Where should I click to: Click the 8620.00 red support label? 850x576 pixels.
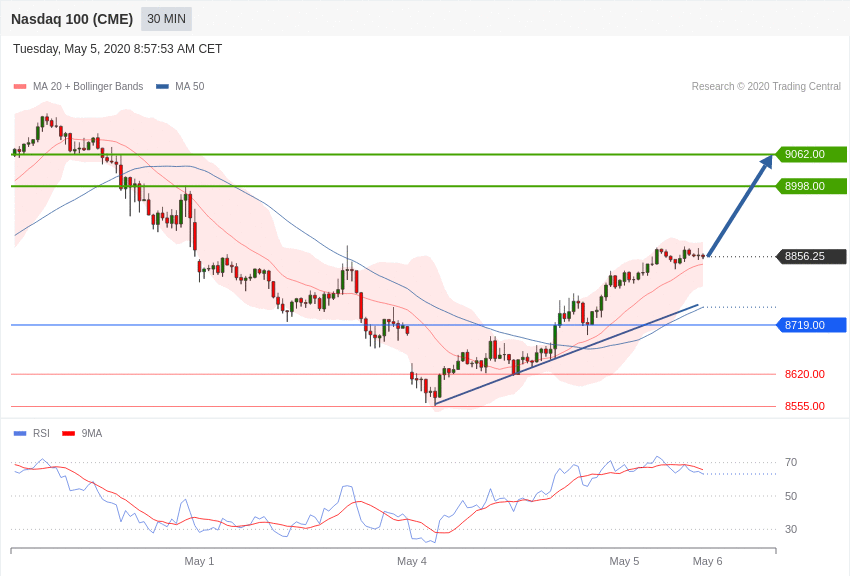(805, 374)
